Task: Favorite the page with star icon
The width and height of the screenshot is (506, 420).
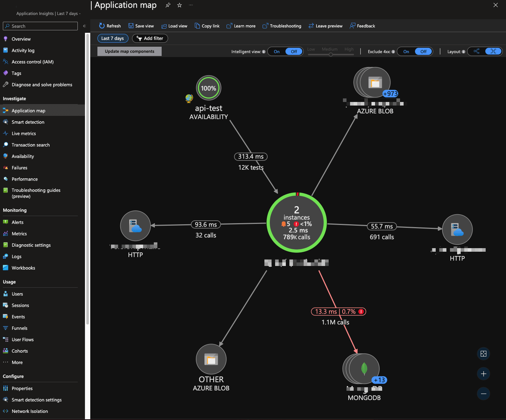Action: (179, 5)
